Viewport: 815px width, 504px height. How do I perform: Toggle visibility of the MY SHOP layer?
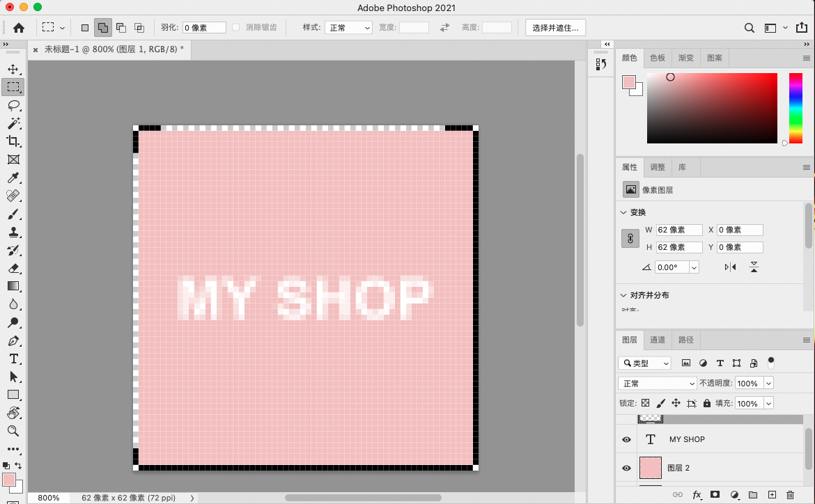[x=626, y=439]
